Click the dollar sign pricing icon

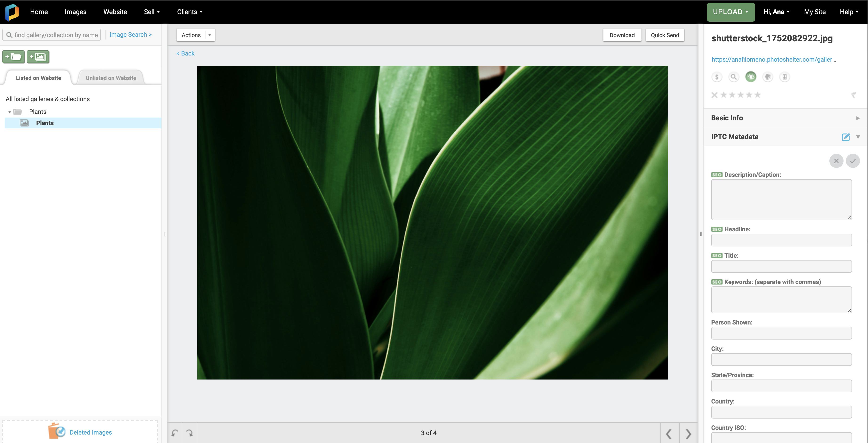(x=717, y=77)
